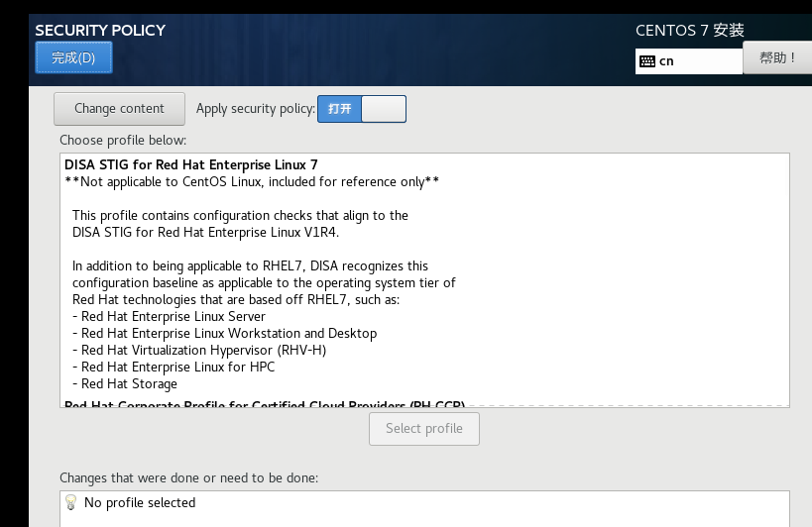
Task: Click the 完成(D) done button
Action: [x=73, y=57]
